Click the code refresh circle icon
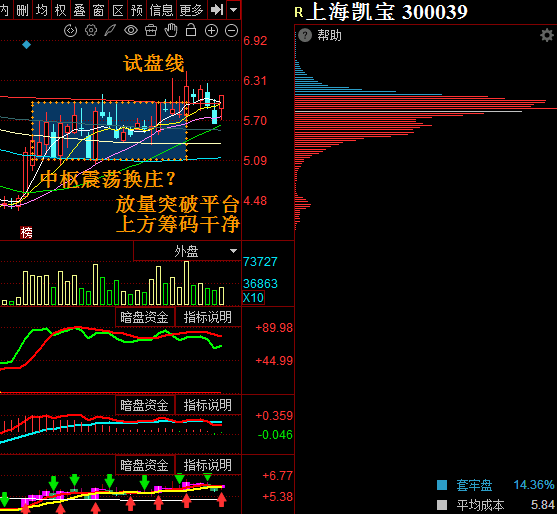This screenshot has height=514, width=557. pos(70,31)
